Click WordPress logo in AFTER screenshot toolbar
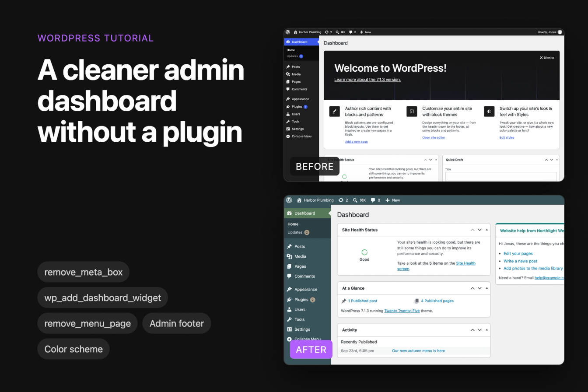This screenshot has width=588, height=392. pos(289,200)
